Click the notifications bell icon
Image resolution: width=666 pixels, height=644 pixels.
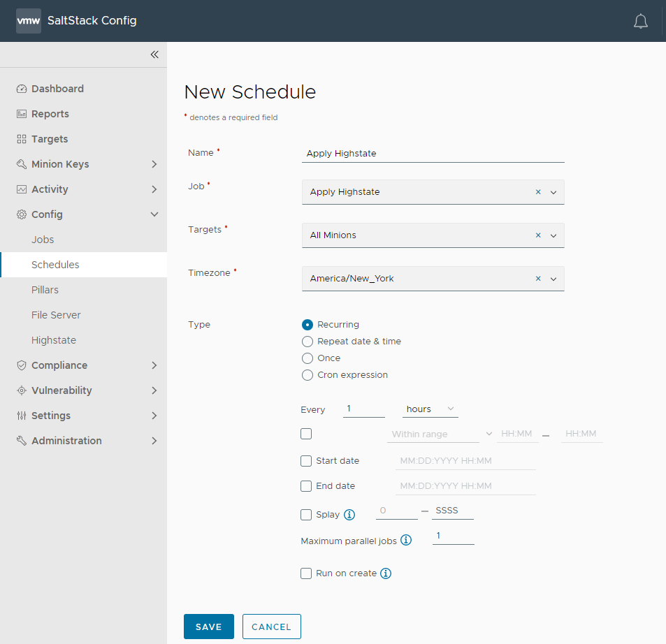[640, 22]
